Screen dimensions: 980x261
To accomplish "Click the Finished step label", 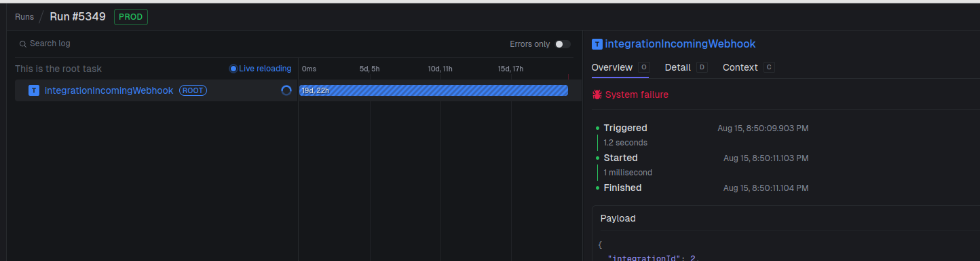I will pyautogui.click(x=622, y=188).
